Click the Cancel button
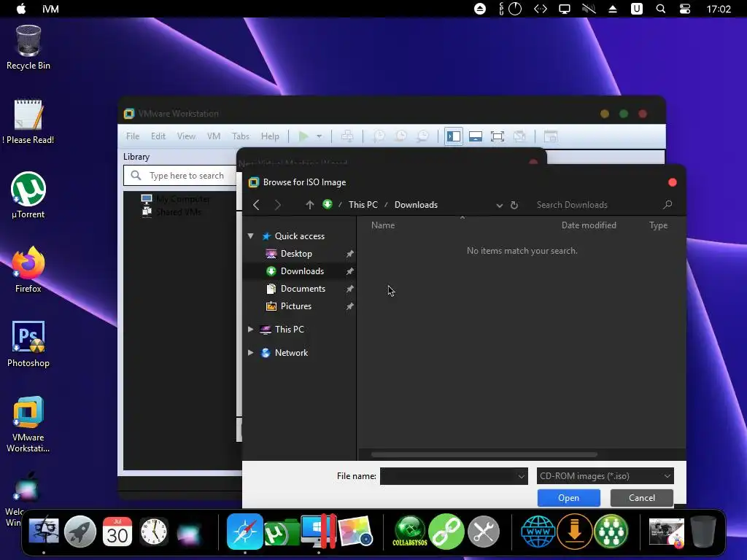Viewport: 747px width, 560px height. (x=642, y=498)
